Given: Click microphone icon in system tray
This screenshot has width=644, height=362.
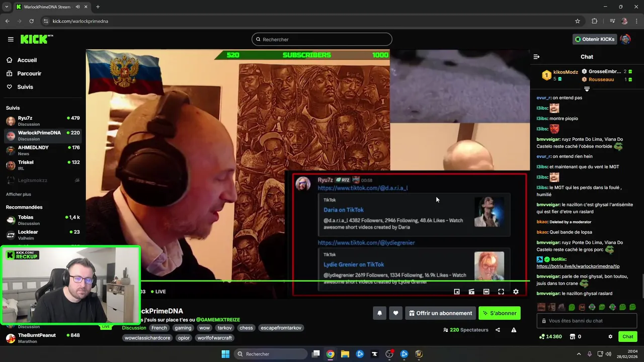Looking at the screenshot, I should click(x=589, y=354).
